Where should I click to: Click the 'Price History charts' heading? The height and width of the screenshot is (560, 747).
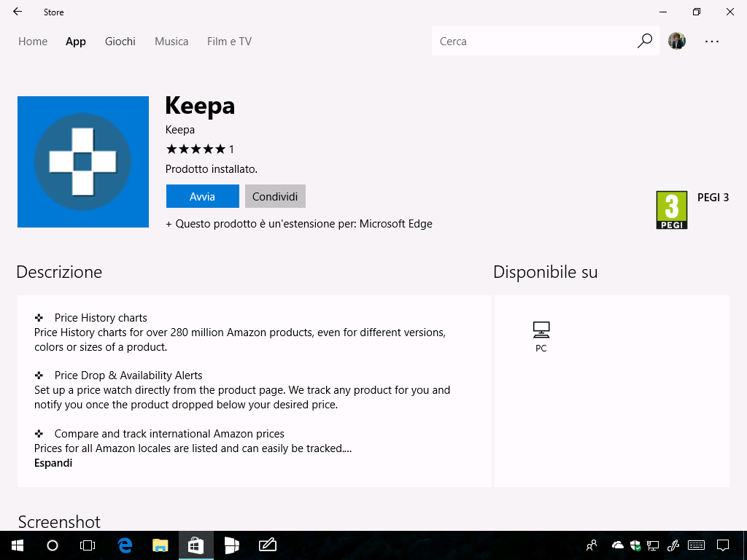point(101,318)
